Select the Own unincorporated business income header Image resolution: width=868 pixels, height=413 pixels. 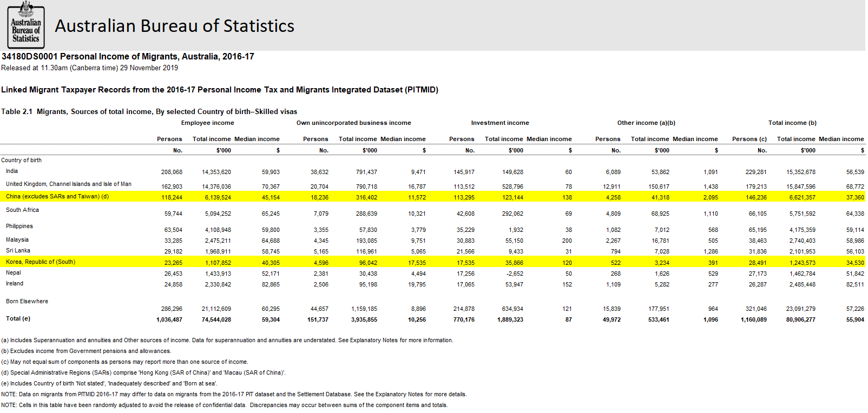[353, 123]
